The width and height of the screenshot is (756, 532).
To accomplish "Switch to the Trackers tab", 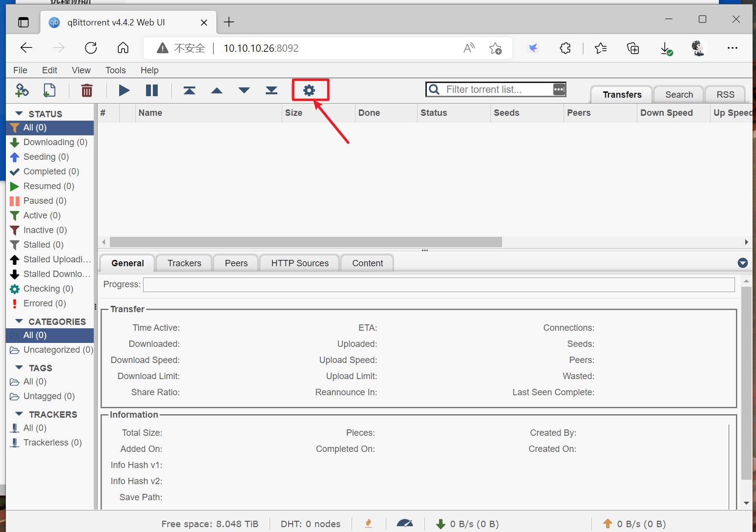I will [184, 263].
